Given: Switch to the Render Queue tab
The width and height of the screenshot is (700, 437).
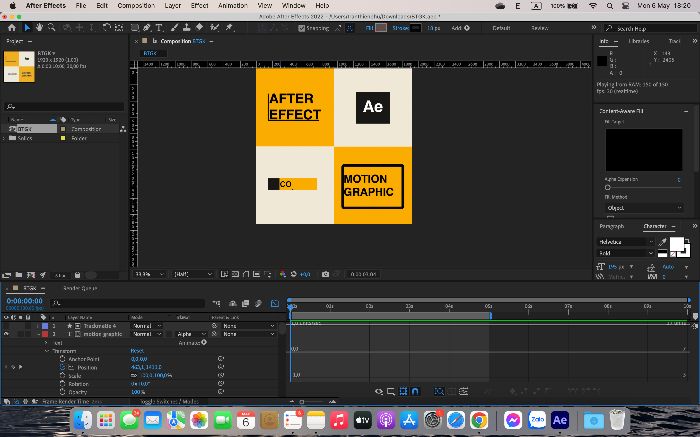Looking at the screenshot, I should (x=80, y=288).
